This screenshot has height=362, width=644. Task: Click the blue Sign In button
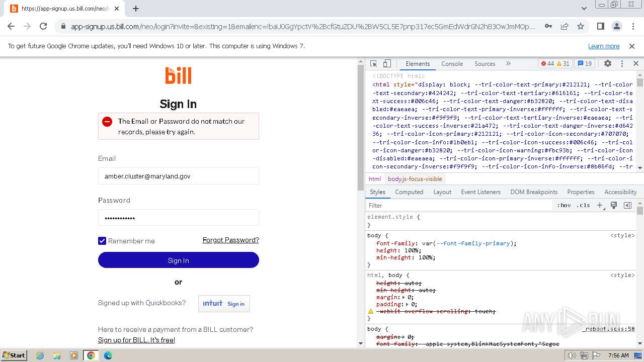(178, 260)
